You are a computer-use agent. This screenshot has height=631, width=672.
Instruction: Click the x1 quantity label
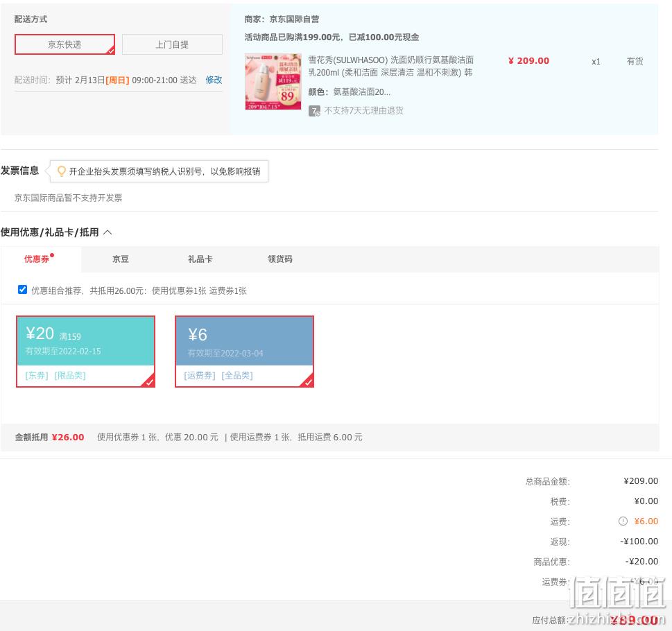pos(596,62)
